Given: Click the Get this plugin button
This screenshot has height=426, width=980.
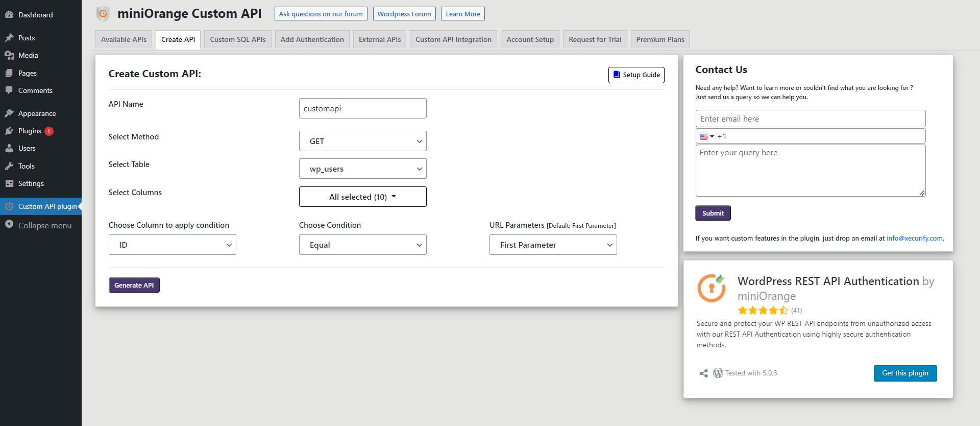Looking at the screenshot, I should 905,373.
